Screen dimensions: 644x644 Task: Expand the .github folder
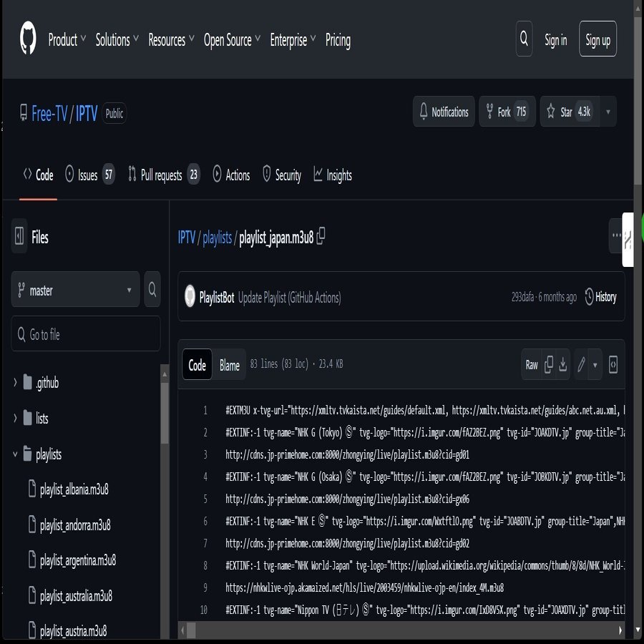pos(15,382)
